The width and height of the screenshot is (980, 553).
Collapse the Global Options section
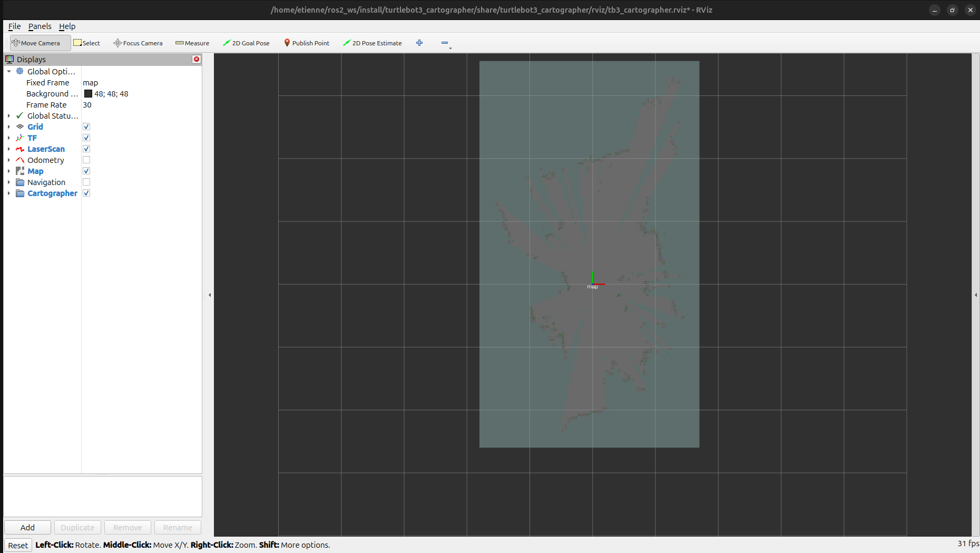tap(8, 71)
